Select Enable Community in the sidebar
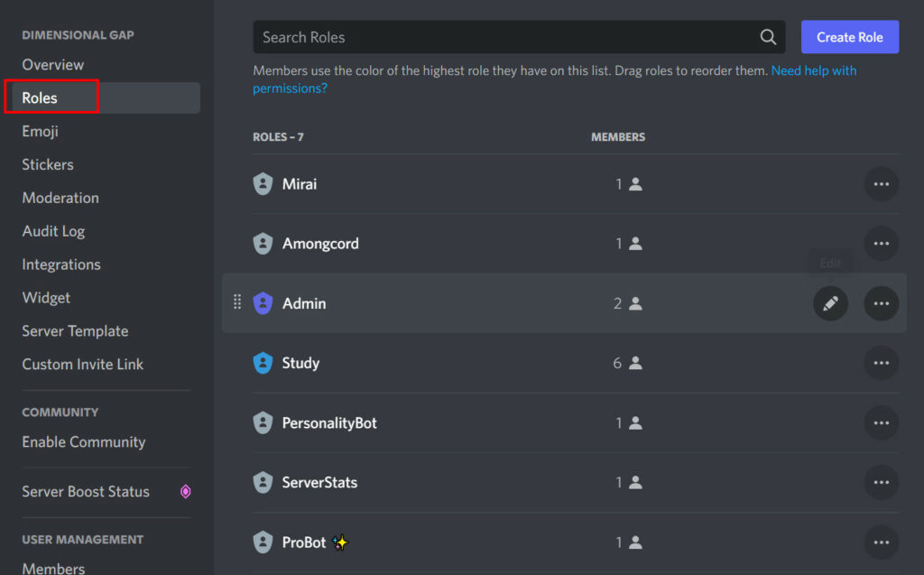Image resolution: width=924 pixels, height=575 pixels. pos(84,441)
